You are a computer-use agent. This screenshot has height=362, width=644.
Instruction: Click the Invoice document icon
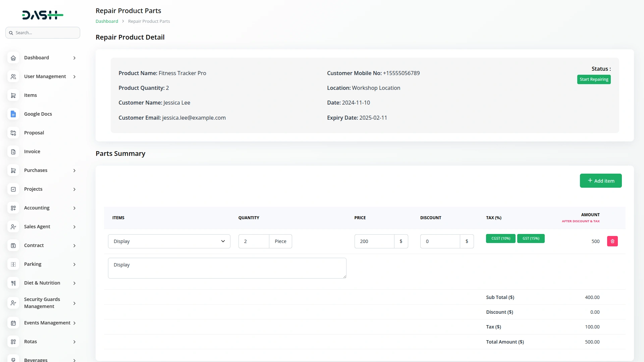coord(13,152)
